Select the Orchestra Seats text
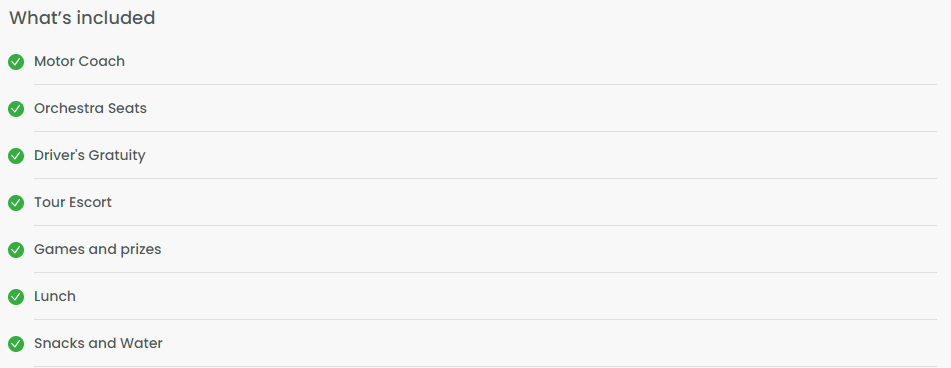The width and height of the screenshot is (951, 368). coord(90,109)
